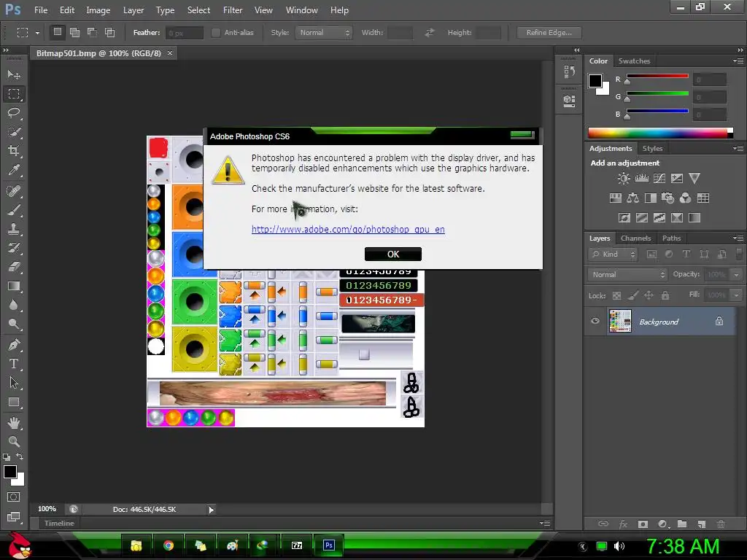Select the Lasso tool
The height and width of the screenshot is (560, 747).
tap(14, 113)
